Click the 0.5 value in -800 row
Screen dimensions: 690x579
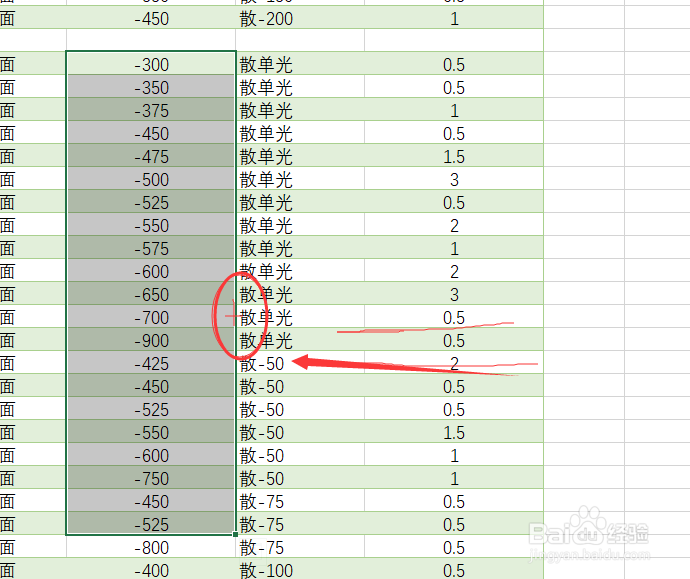tap(454, 547)
